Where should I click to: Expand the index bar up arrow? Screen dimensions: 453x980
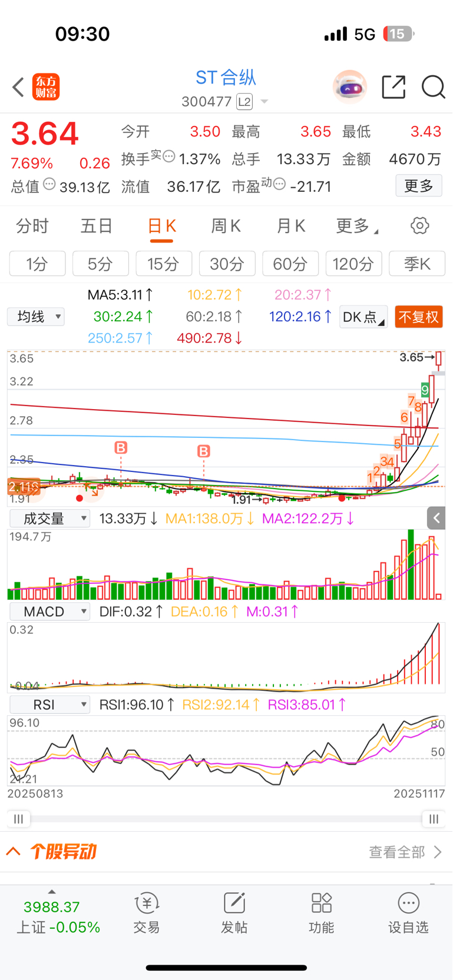pos(52,892)
